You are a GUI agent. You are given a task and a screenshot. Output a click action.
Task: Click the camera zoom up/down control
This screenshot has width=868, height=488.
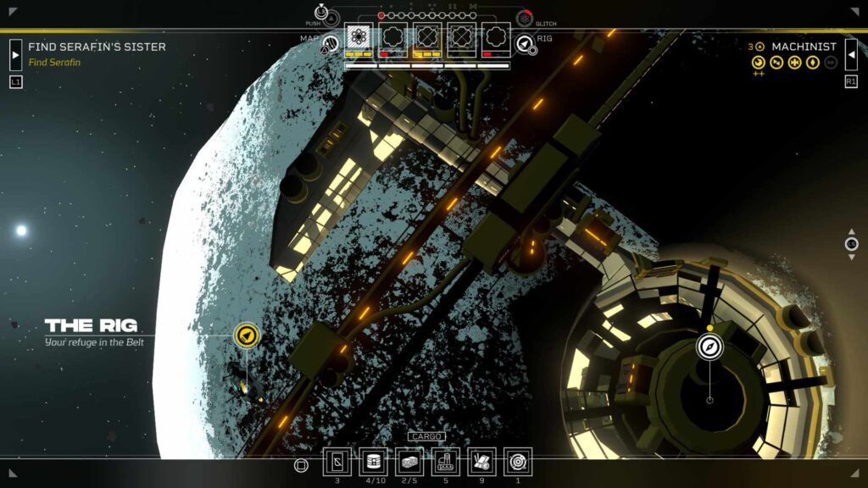(x=852, y=244)
